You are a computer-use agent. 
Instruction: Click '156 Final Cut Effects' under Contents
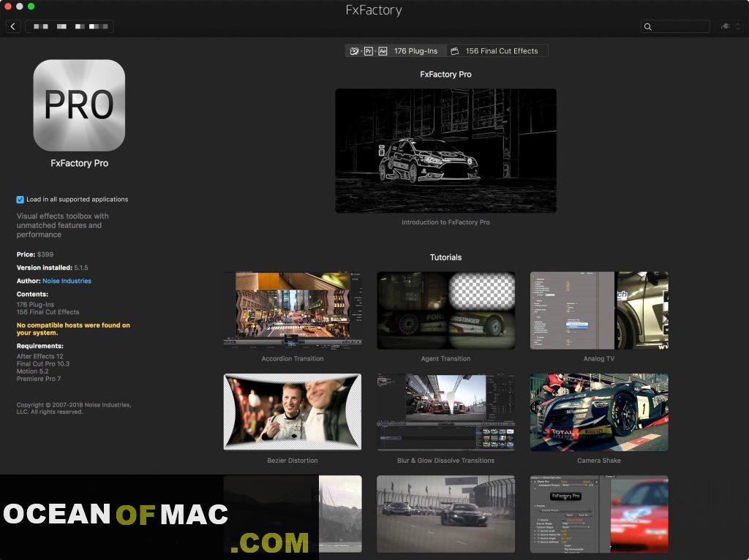tap(48, 312)
